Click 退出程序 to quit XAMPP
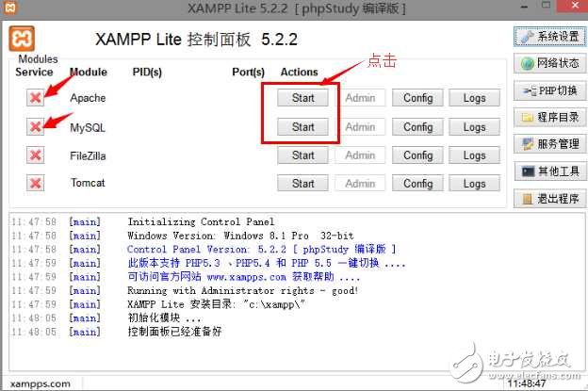Screen dimensions: 588x391 tap(549, 199)
